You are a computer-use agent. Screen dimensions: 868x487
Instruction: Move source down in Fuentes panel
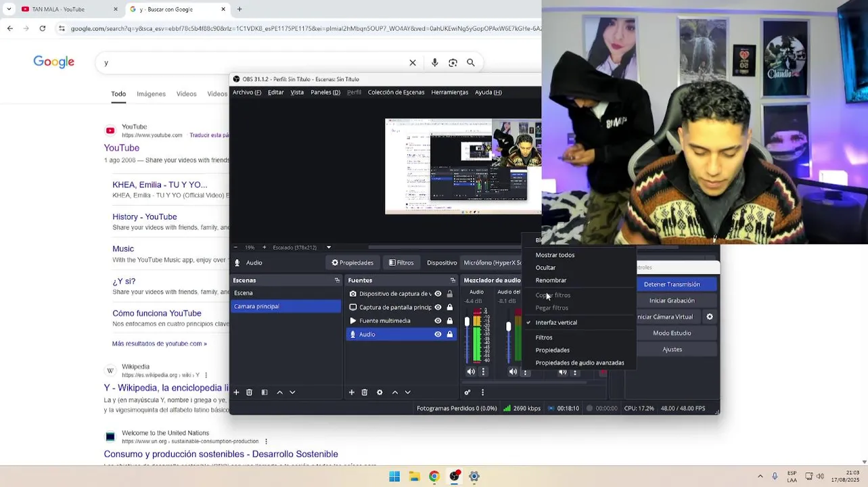(x=407, y=392)
